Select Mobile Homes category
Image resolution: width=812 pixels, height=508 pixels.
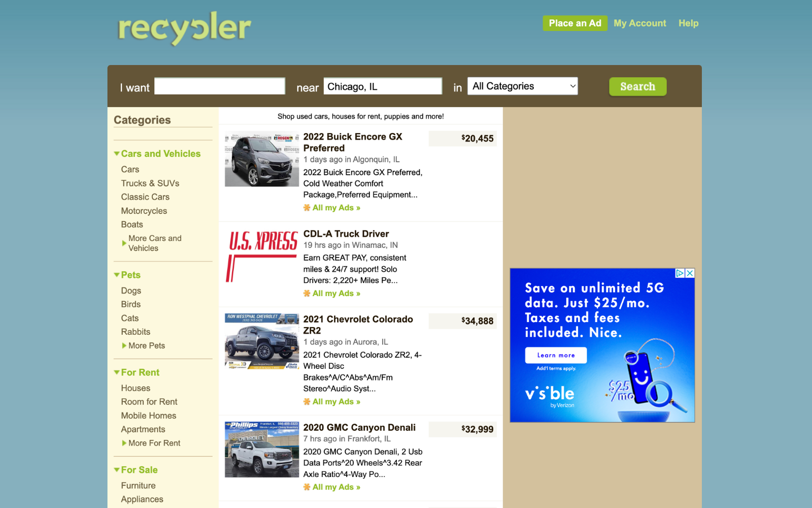149,416
